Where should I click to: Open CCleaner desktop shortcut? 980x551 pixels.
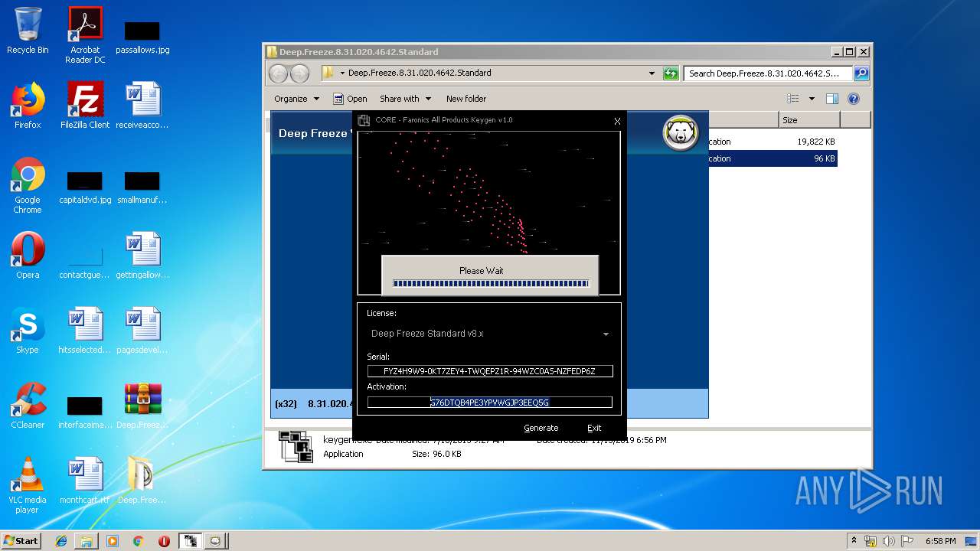(x=28, y=406)
